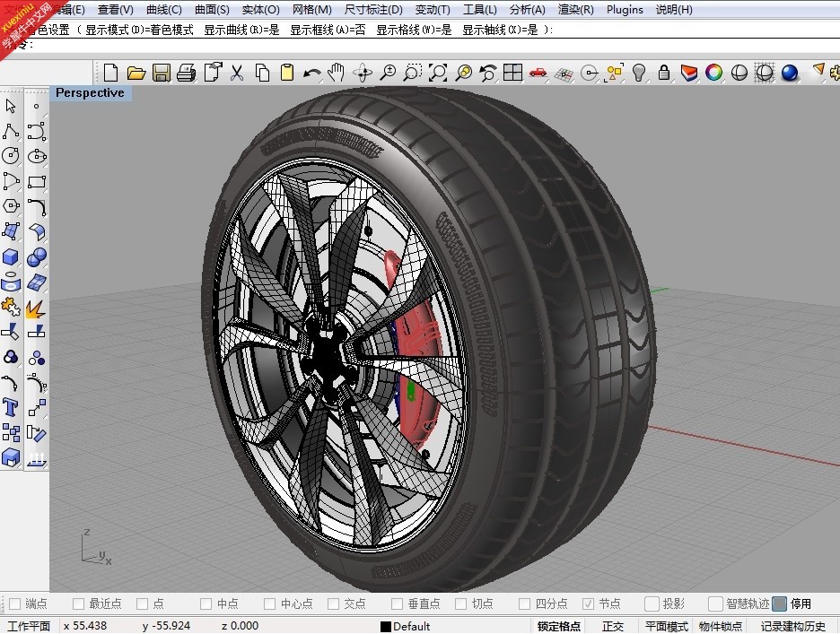Toggle the 停用 checkbox

tap(780, 604)
